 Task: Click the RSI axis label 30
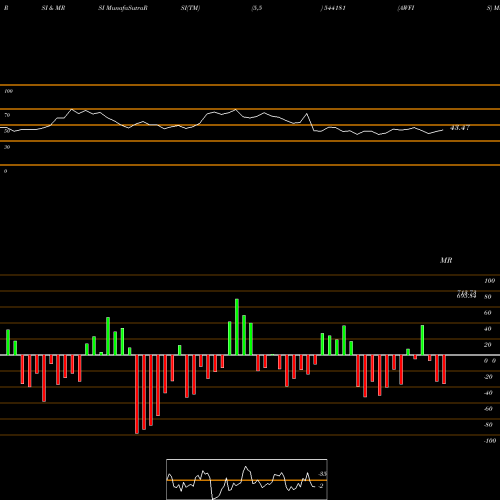point(7,147)
